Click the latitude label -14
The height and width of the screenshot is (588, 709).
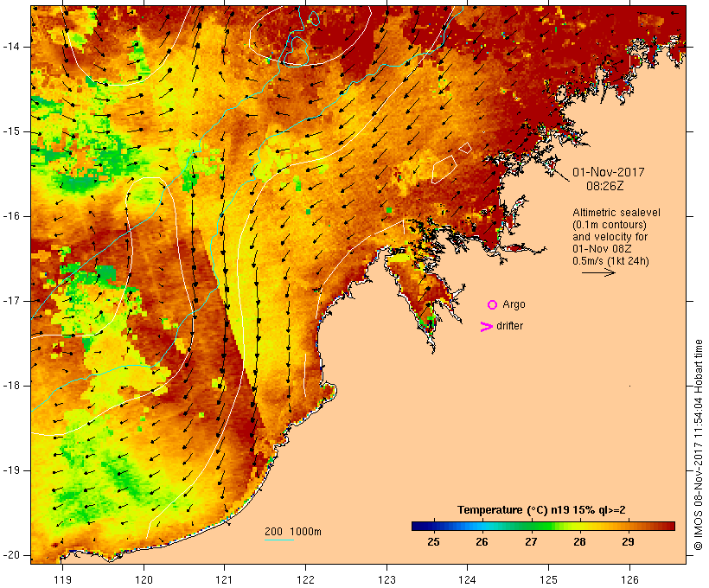click(11, 47)
